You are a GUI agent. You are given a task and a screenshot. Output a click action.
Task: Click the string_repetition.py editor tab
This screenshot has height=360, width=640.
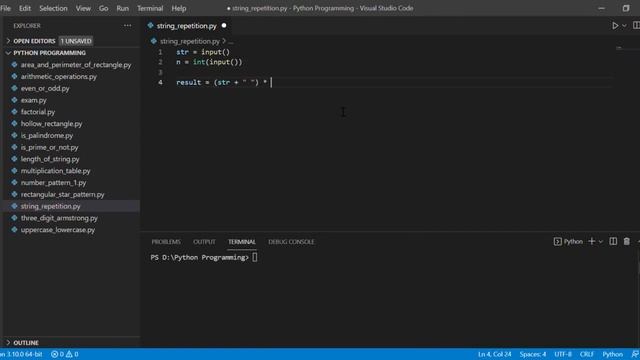187,26
